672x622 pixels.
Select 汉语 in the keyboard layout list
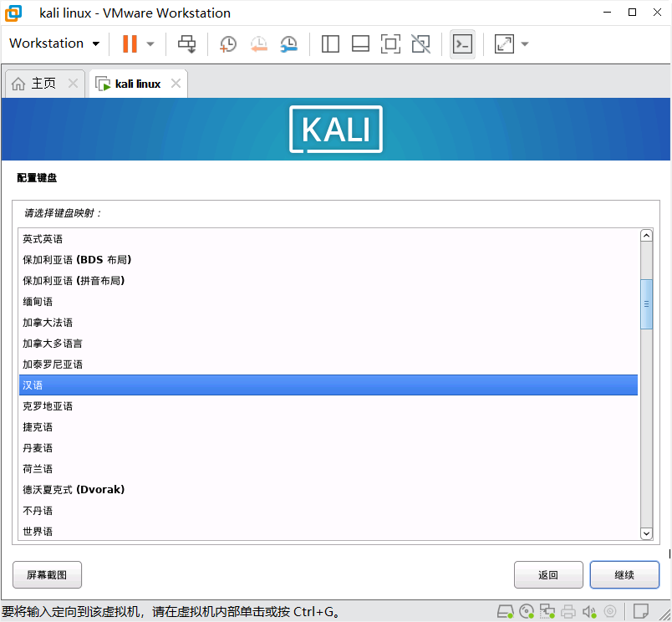click(x=334, y=385)
